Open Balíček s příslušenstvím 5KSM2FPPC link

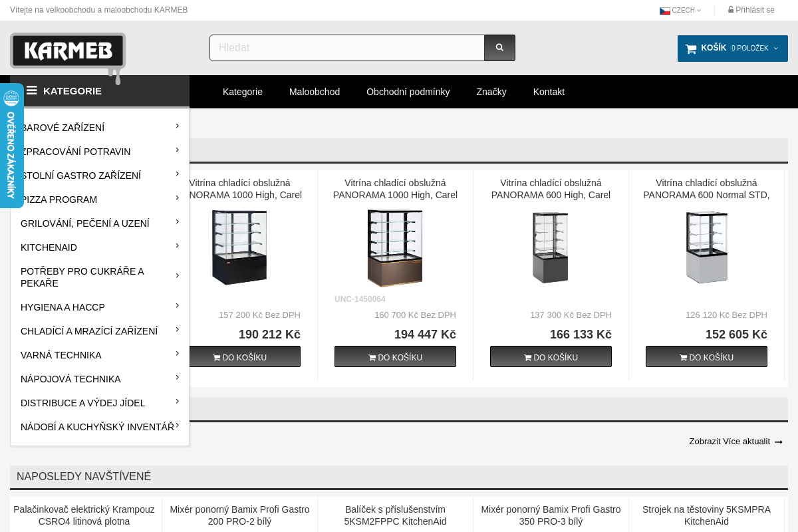pos(395,515)
